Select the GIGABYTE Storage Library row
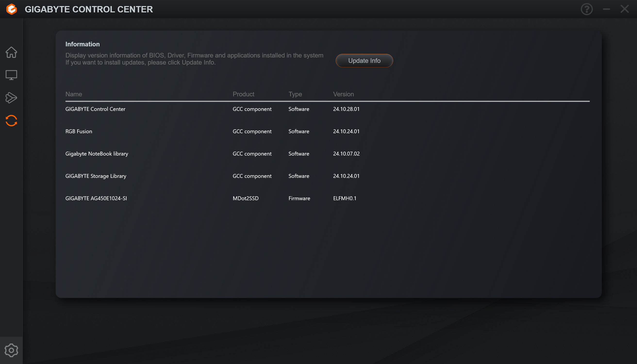Viewport: 637px width, 364px height. (96, 176)
